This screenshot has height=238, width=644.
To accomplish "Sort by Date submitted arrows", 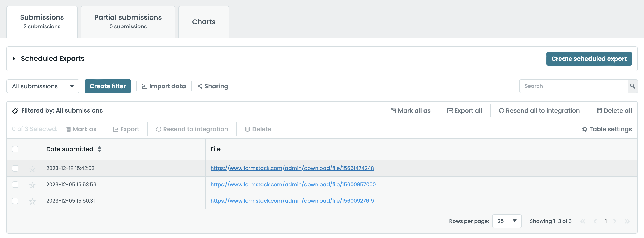I will pyautogui.click(x=100, y=149).
